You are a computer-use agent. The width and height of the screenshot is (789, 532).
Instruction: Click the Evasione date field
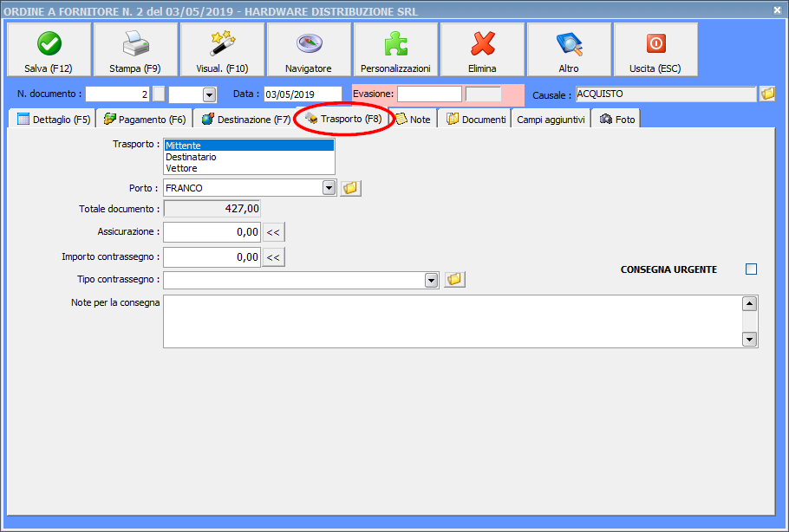[x=429, y=94]
